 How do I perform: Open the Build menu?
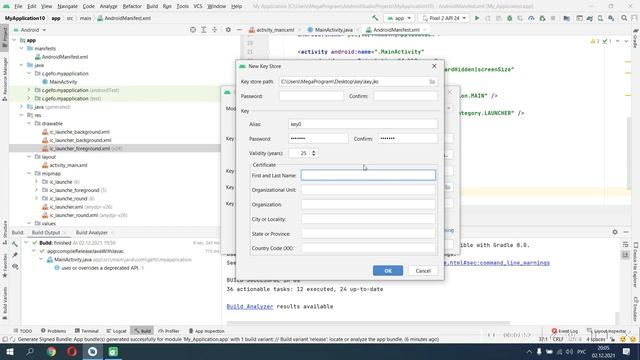[x=152, y=6]
